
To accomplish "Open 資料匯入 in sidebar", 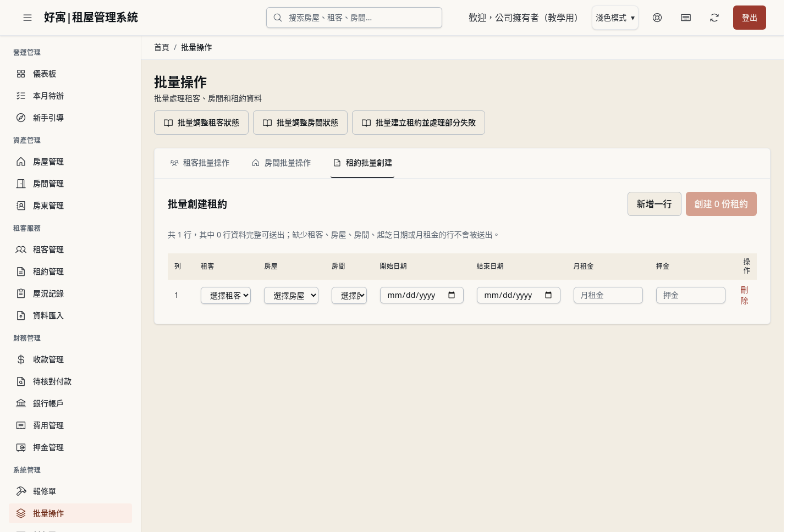I will [70, 315].
